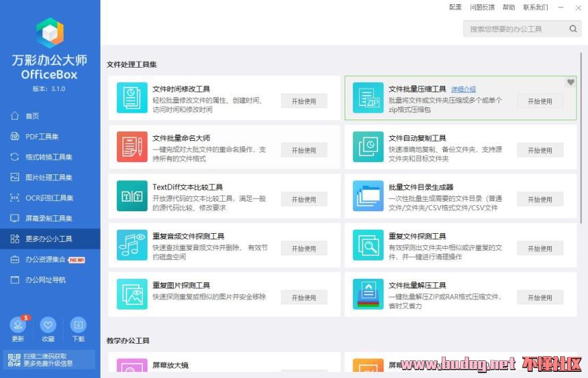
Task: Click the 教学办公工具 section heading
Action: coord(128,340)
